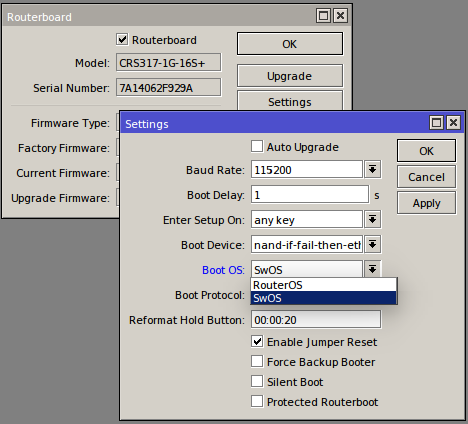Uncheck Enable Jumper Reset
468x424 pixels.
(257, 342)
